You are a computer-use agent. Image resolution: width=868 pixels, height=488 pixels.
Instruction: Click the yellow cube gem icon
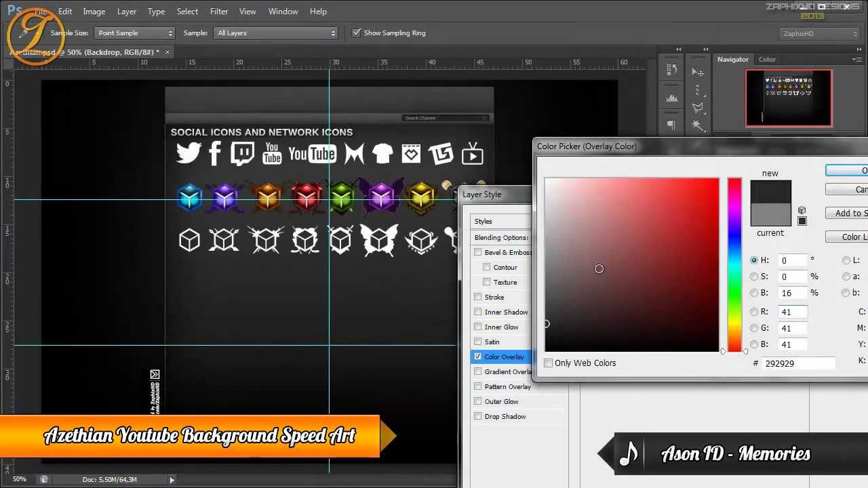pyautogui.click(x=420, y=198)
